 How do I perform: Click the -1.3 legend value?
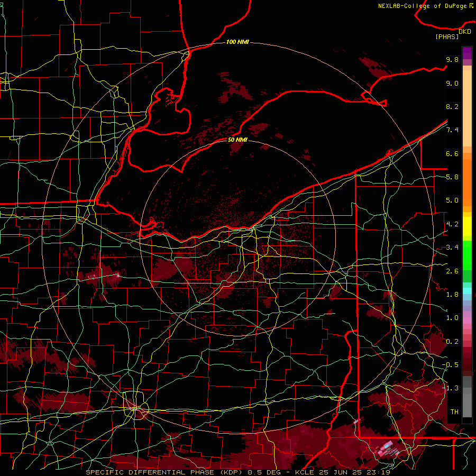click(450, 388)
